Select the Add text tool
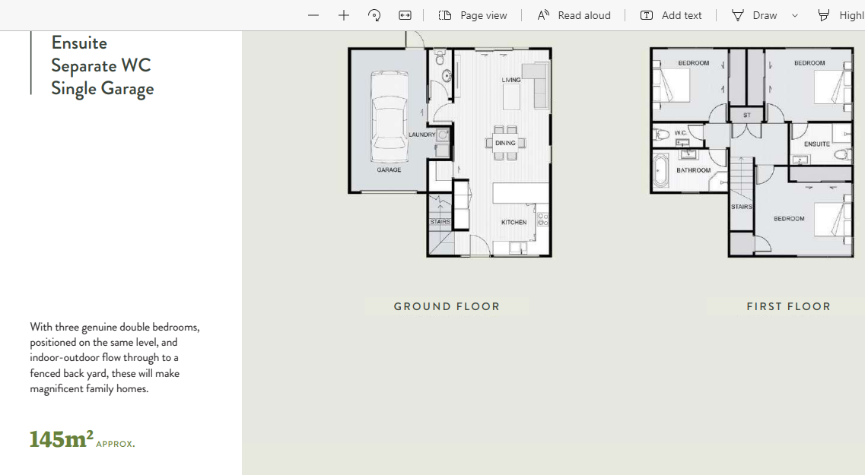868x475 pixels. 671,15
